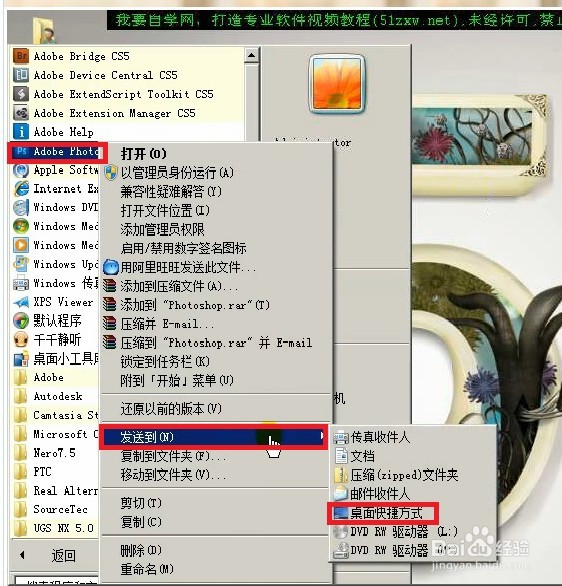Click the program list scroll-up arrow

pos(251,55)
